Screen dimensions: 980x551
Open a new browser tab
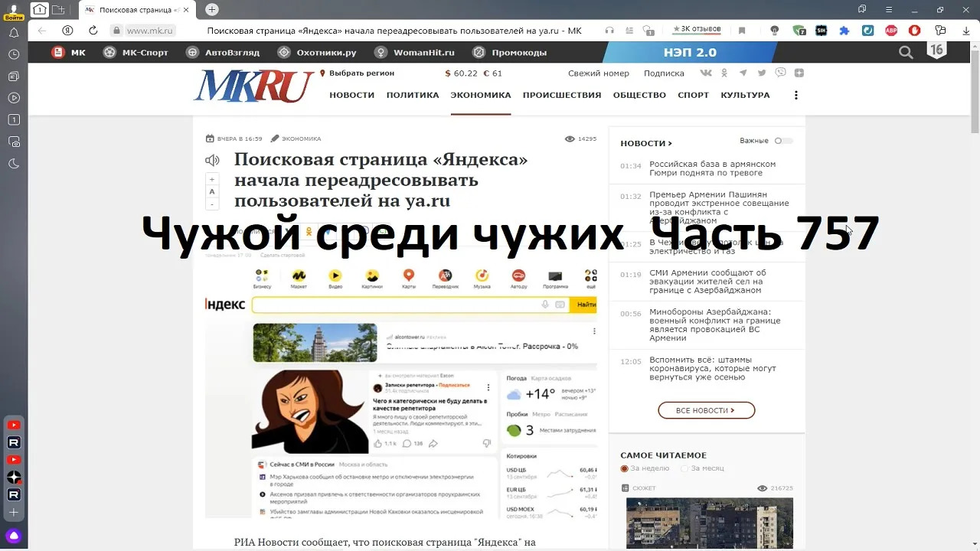[x=212, y=10]
